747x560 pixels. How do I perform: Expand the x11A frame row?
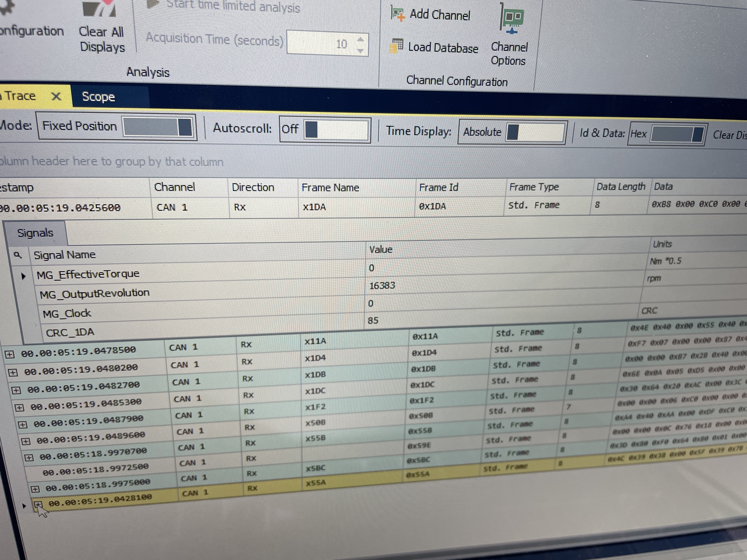coord(9,354)
